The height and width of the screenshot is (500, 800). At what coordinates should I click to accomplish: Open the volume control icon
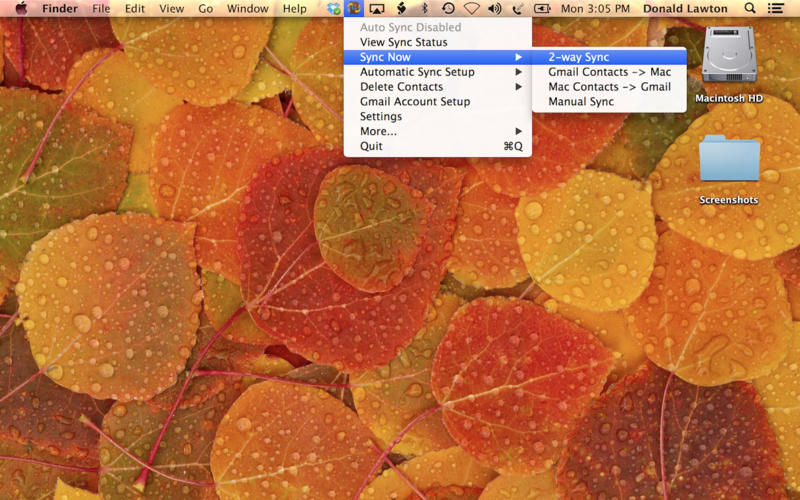pos(494,9)
